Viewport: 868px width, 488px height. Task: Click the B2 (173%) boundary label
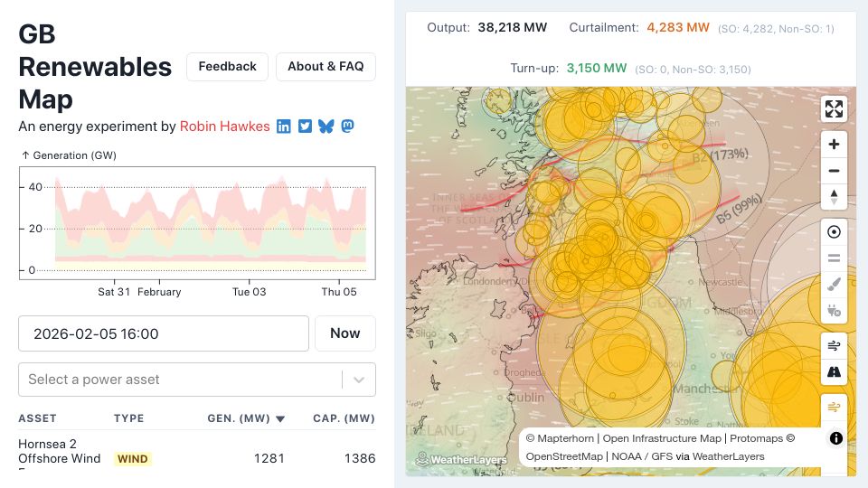[x=721, y=155]
